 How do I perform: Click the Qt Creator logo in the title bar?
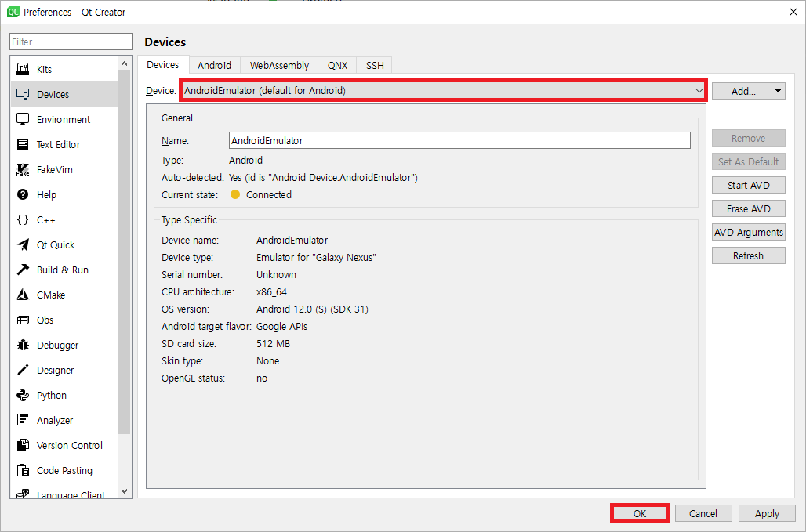tap(13, 12)
